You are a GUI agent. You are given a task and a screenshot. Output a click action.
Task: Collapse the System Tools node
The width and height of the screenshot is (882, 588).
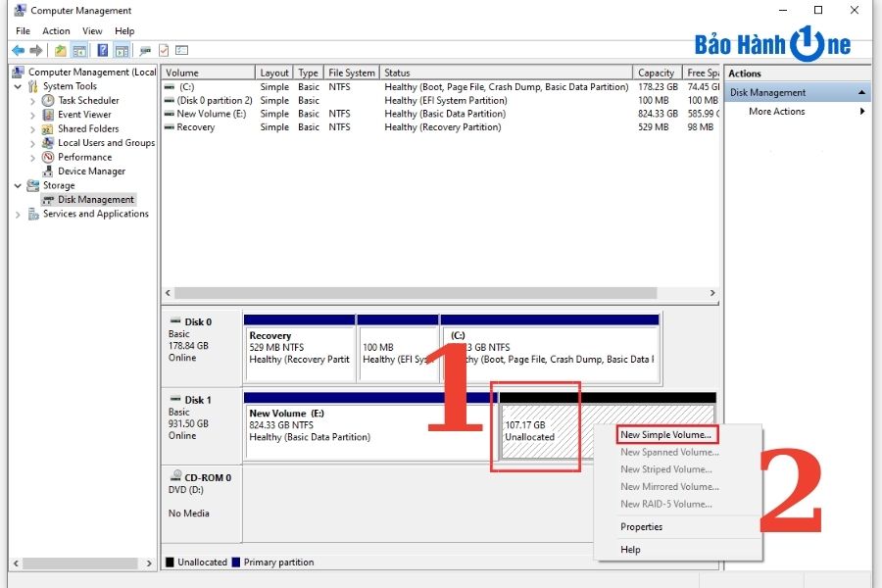19,86
